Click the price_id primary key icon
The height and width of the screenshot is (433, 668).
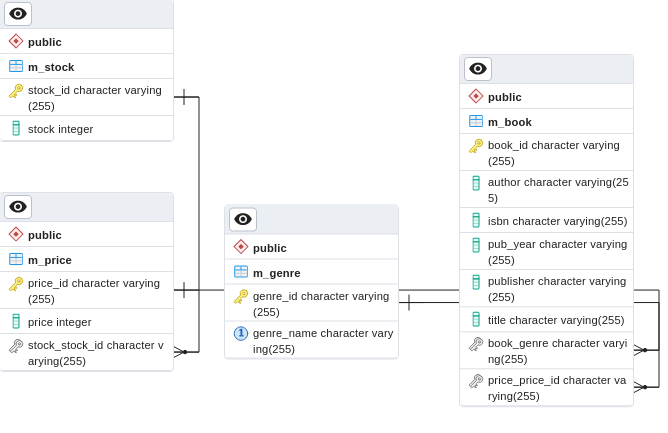(x=16, y=284)
